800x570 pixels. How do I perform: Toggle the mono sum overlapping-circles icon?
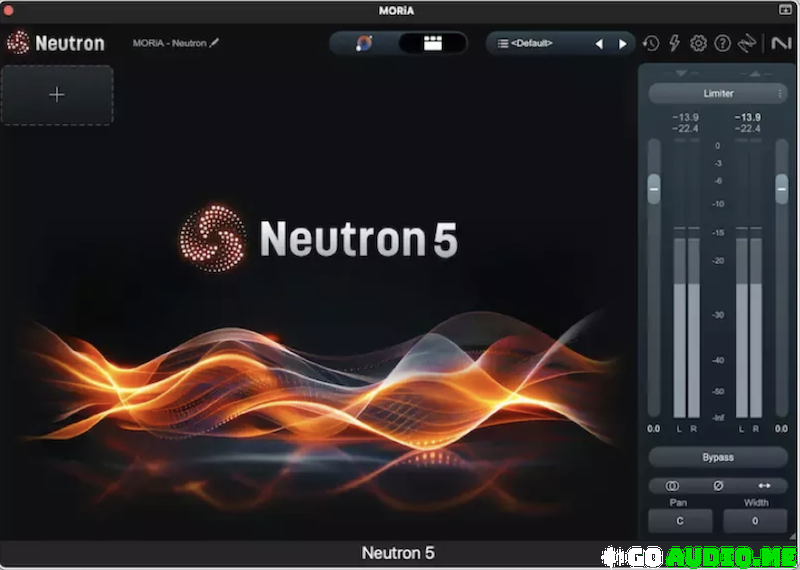[x=672, y=485]
